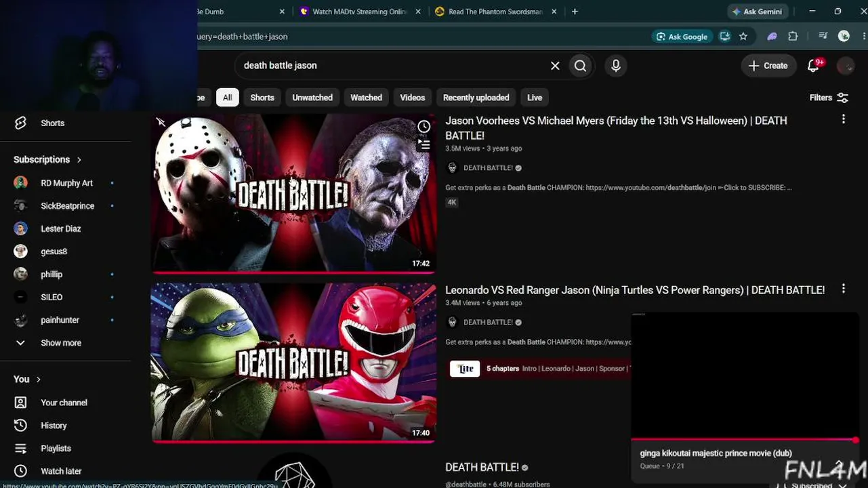This screenshot has height=488, width=868.
Task: Click Ask Google in address bar
Action: tap(682, 37)
